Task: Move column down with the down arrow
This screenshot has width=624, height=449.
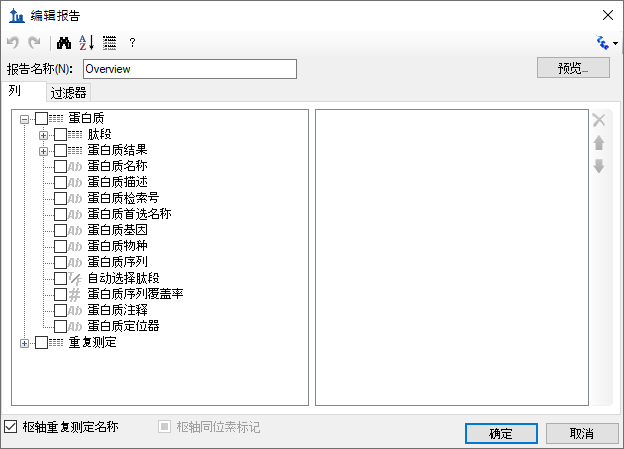Action: [x=599, y=166]
